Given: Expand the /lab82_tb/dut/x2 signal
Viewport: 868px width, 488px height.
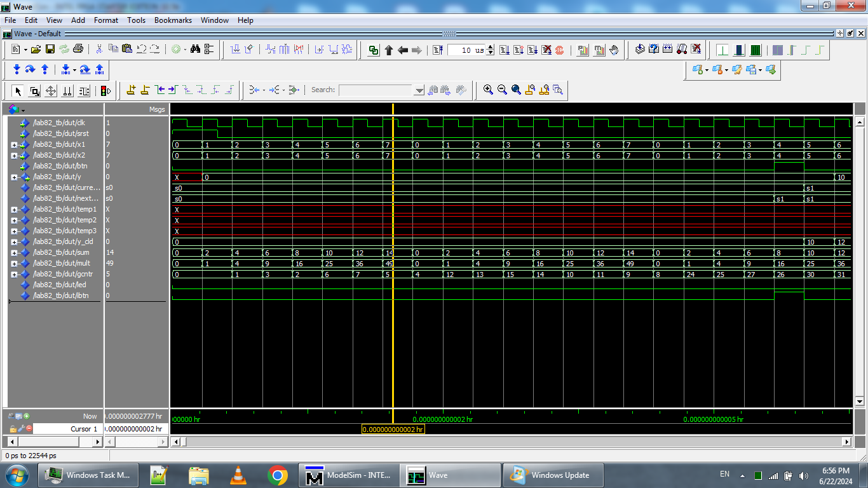Looking at the screenshot, I should (14, 156).
